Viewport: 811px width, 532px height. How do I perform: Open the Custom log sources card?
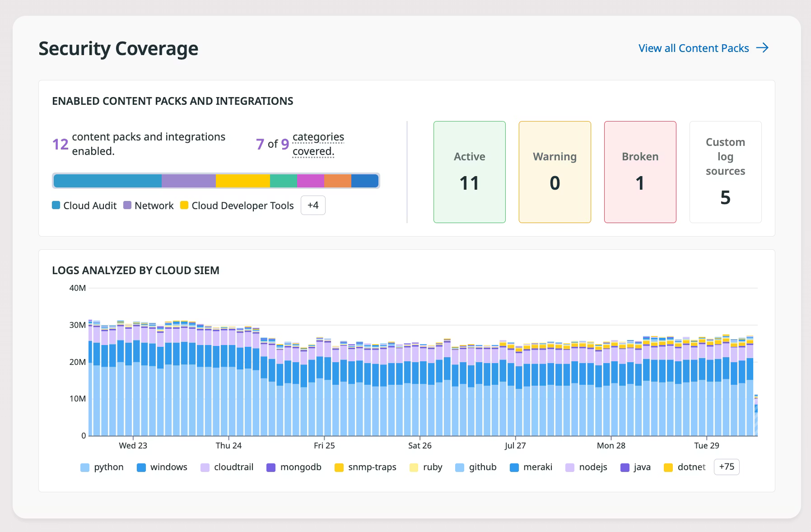tap(726, 172)
